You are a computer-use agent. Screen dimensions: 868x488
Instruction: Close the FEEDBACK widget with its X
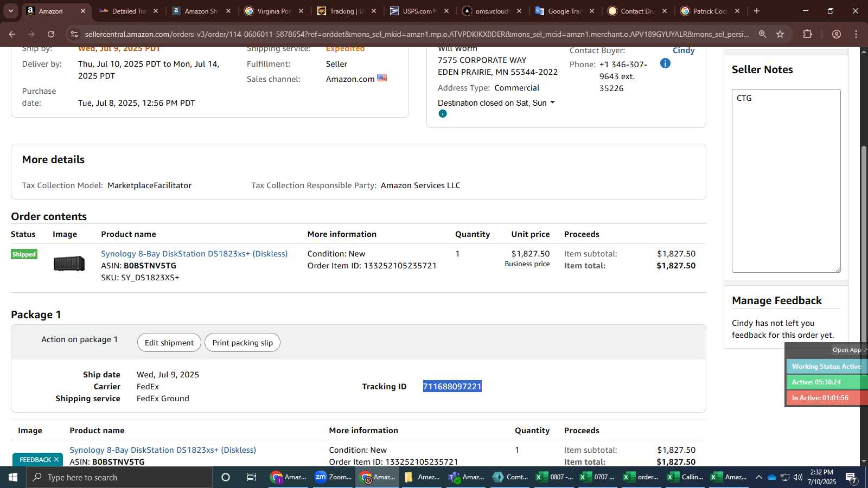point(56,460)
